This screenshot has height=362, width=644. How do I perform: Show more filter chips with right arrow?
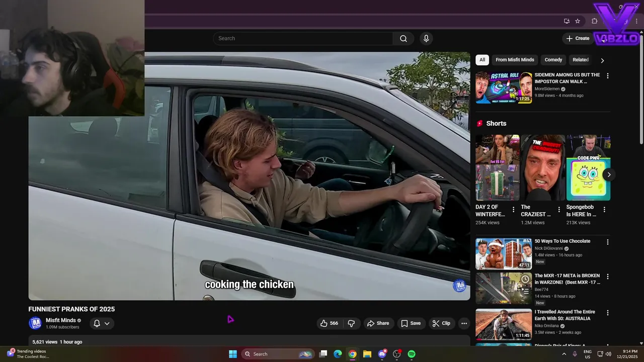click(602, 60)
